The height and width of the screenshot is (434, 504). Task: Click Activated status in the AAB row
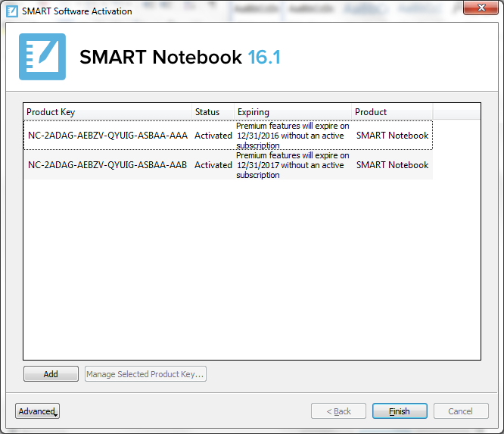click(x=213, y=165)
